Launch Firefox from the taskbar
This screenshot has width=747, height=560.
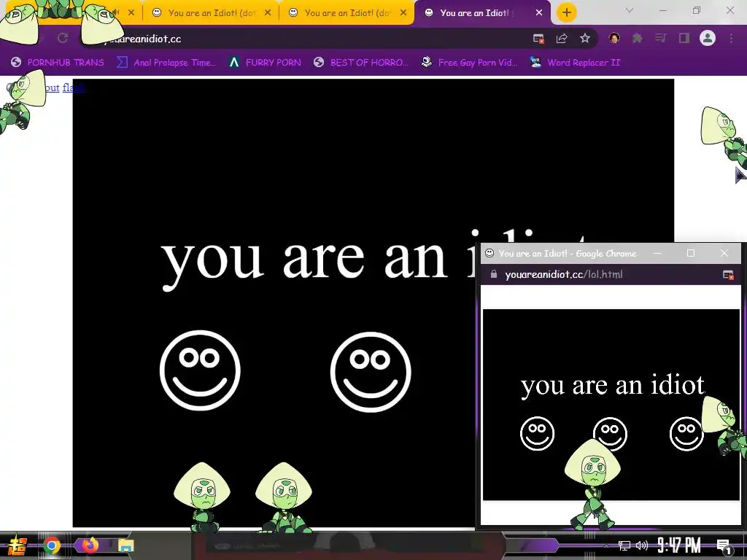coord(90,545)
